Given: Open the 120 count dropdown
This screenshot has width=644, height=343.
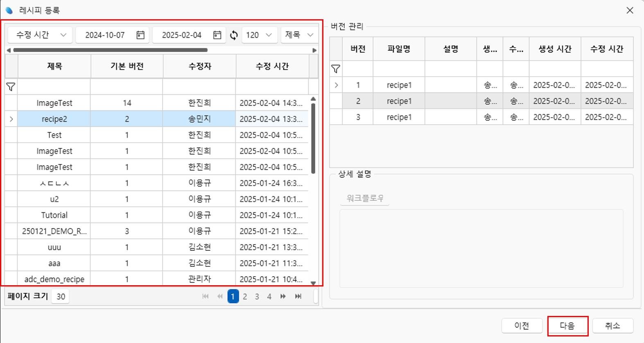Looking at the screenshot, I should coord(269,35).
